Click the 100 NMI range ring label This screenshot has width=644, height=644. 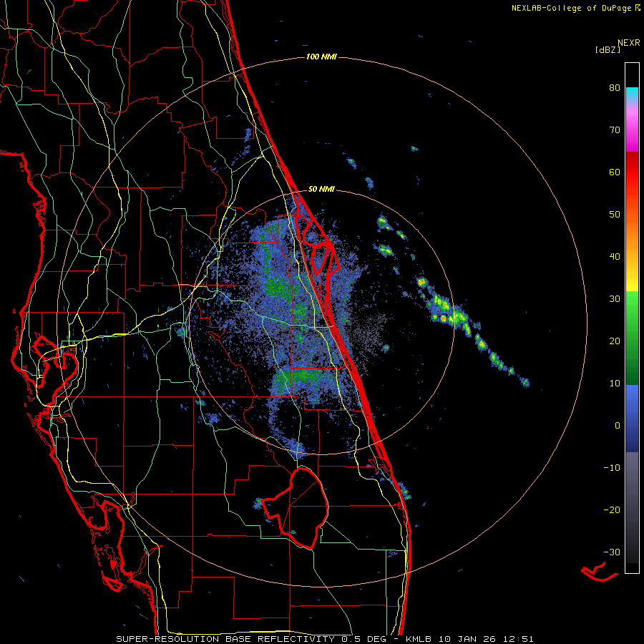321,57
